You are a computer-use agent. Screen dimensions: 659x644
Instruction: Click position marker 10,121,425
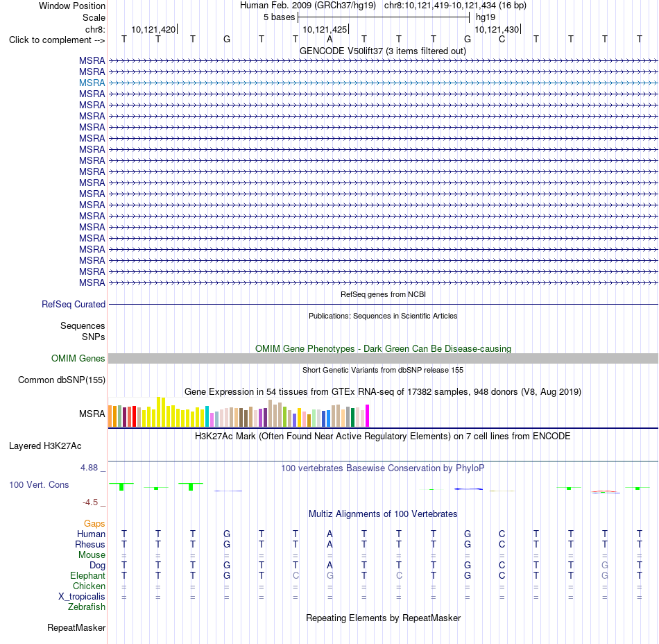click(x=325, y=29)
